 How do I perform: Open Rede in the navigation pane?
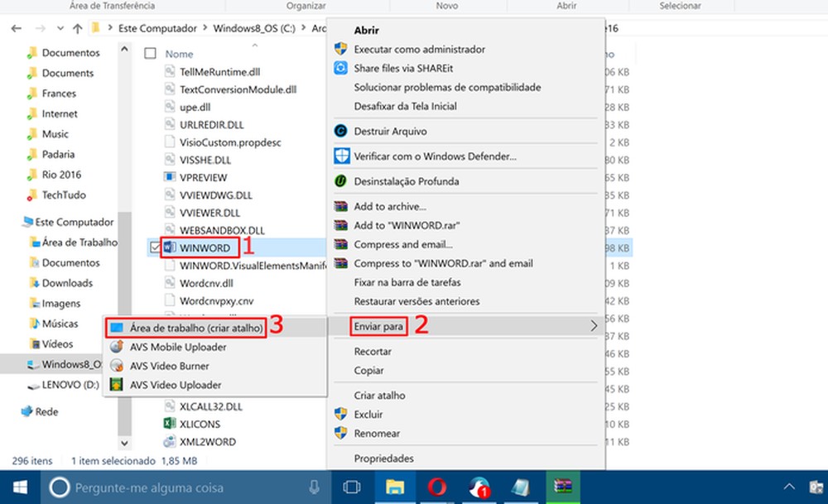46,411
